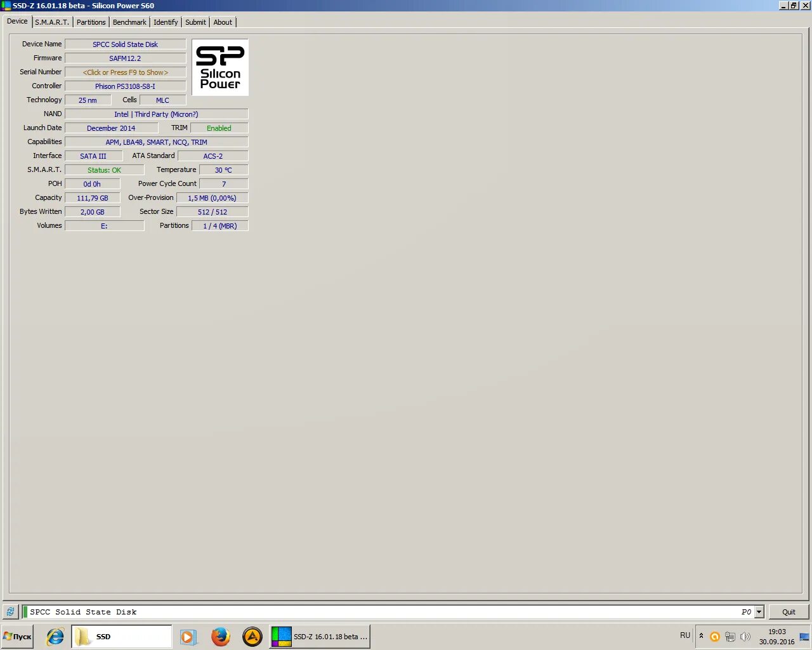Open the Device tab
The width and height of the screenshot is (812, 650).
(x=17, y=22)
